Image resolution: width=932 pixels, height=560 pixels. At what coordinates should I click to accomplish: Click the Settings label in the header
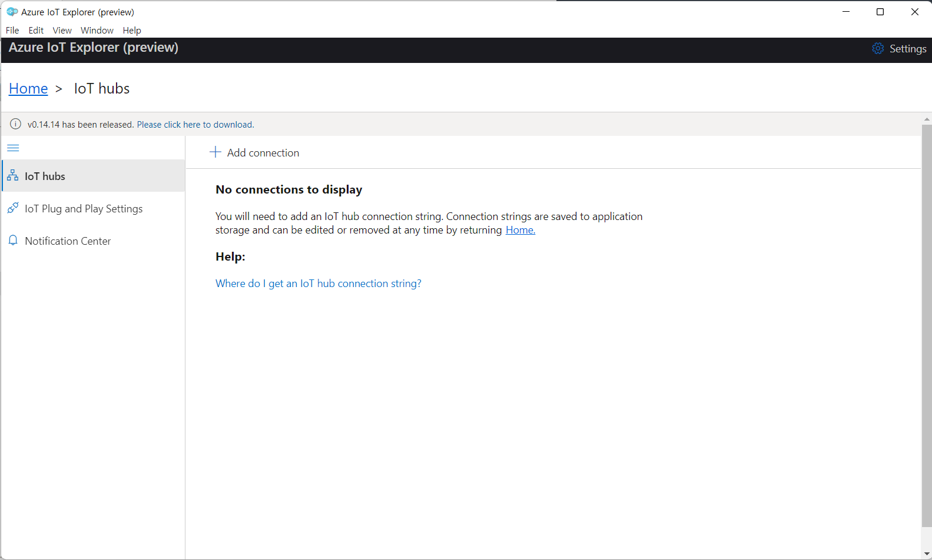tap(908, 49)
